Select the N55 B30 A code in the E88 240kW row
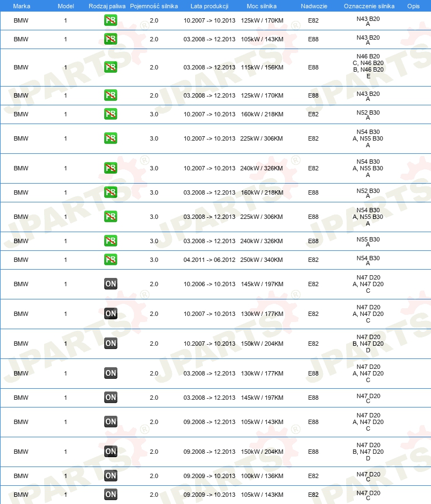The image size is (431, 504). coord(368,242)
